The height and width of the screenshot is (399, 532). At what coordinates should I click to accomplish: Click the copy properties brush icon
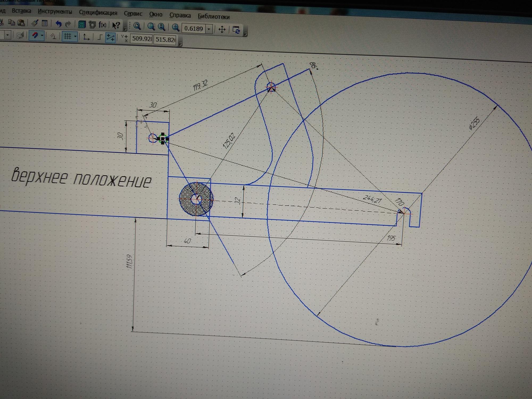click(35, 23)
